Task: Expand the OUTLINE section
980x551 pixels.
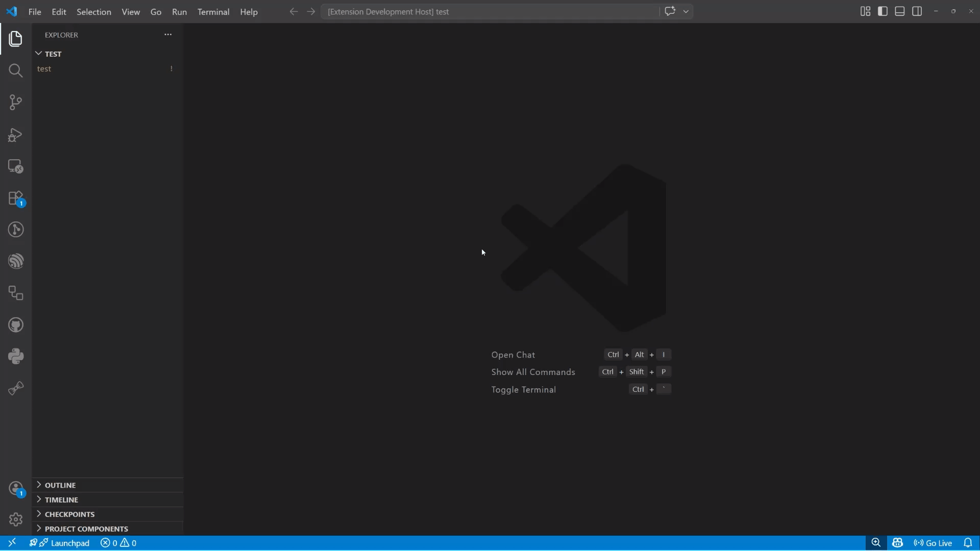Action: tap(108, 485)
